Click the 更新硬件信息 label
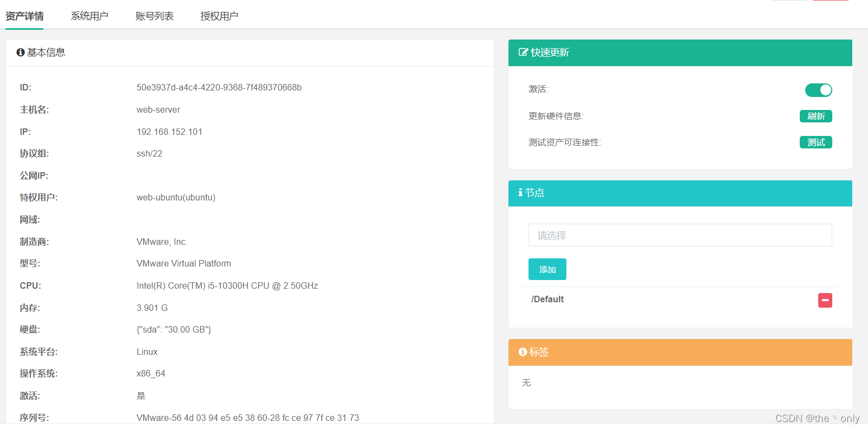 click(x=556, y=116)
